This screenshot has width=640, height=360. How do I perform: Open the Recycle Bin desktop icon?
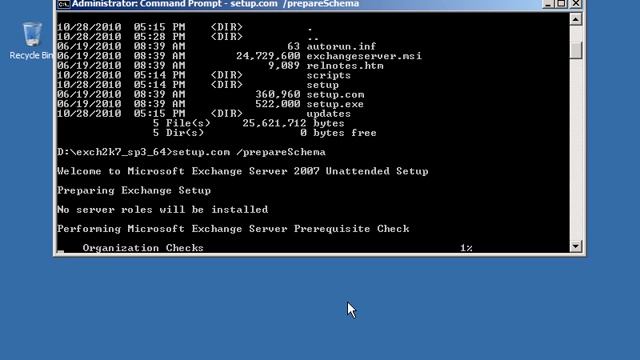tap(31, 41)
